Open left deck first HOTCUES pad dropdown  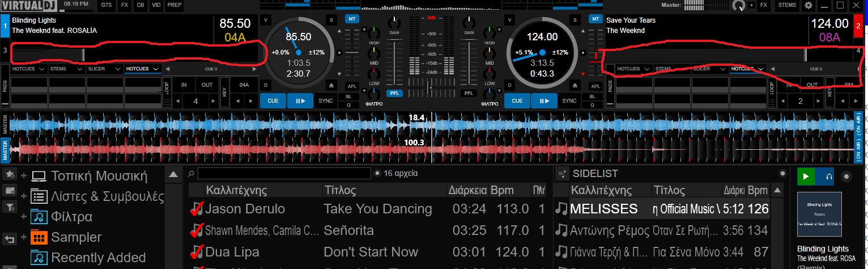pos(41,69)
